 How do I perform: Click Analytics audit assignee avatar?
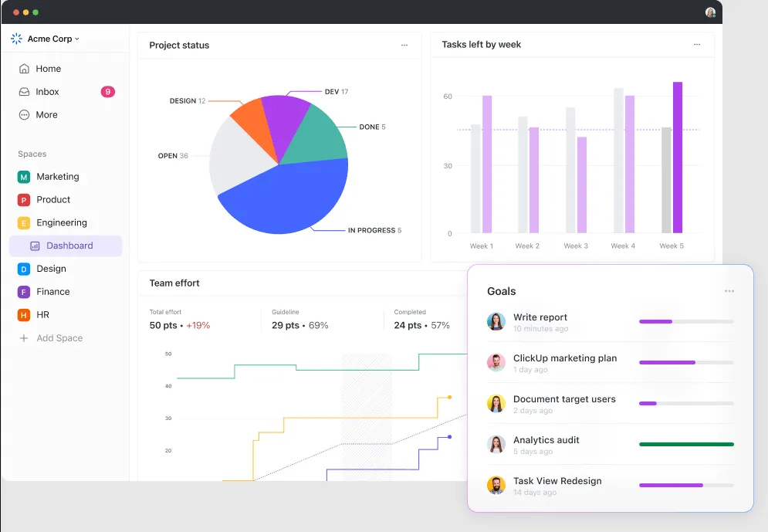click(496, 444)
